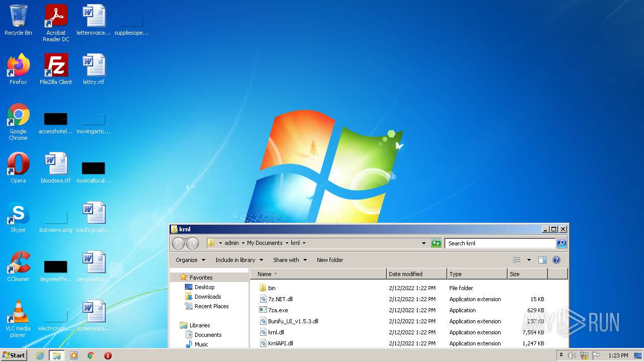Click New folder button
Viewport: 644px width, 362px height.
pyautogui.click(x=330, y=260)
